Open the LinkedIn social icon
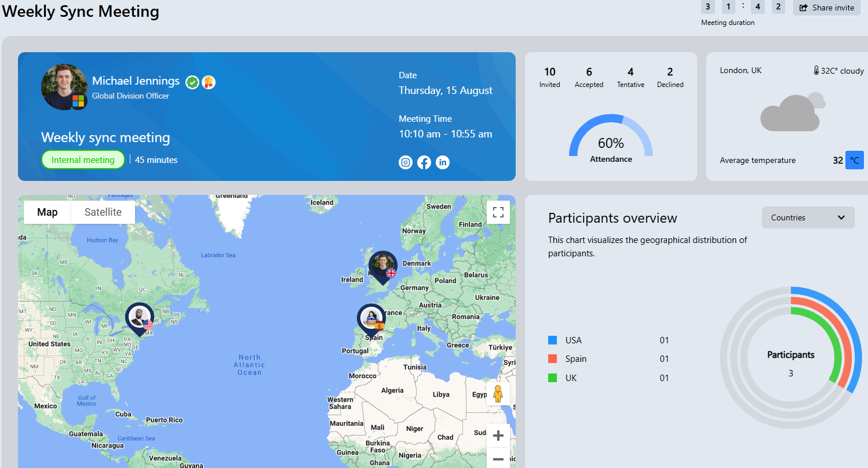 [x=443, y=162]
